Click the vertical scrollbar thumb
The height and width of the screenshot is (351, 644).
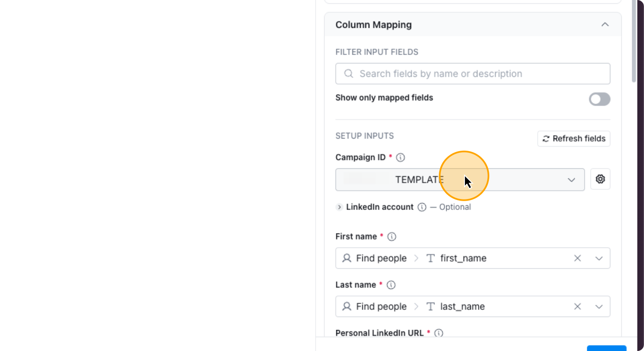pyautogui.click(x=634, y=42)
